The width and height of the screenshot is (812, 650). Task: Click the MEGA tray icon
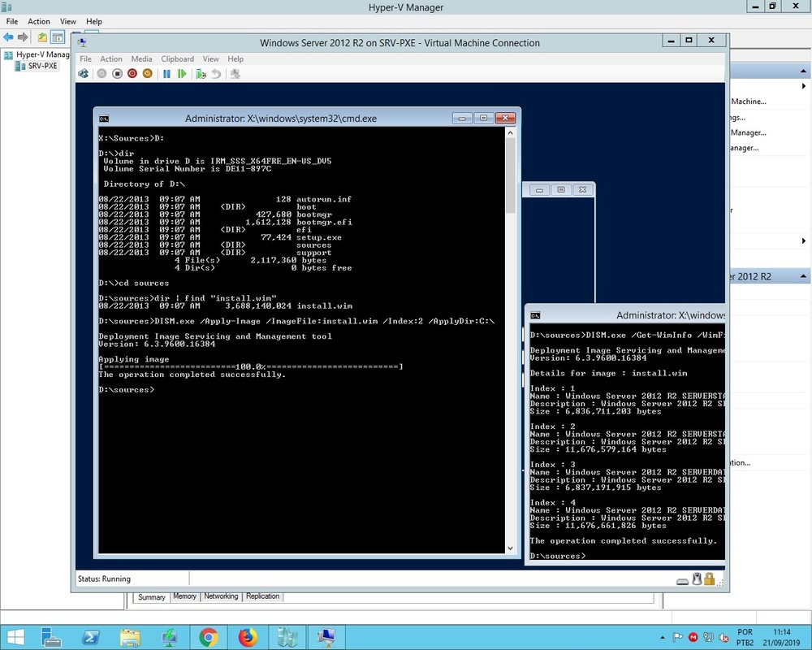pos(693,637)
